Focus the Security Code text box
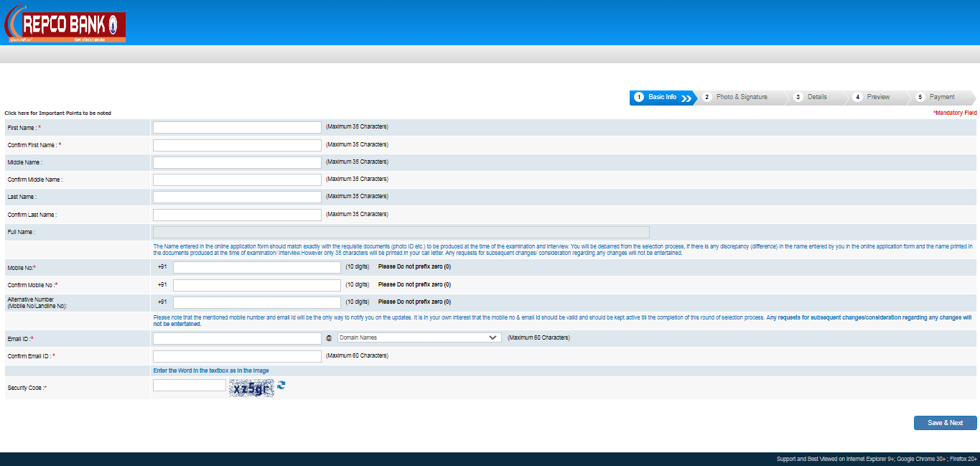Screen dimensions: 980x466 [x=190, y=386]
